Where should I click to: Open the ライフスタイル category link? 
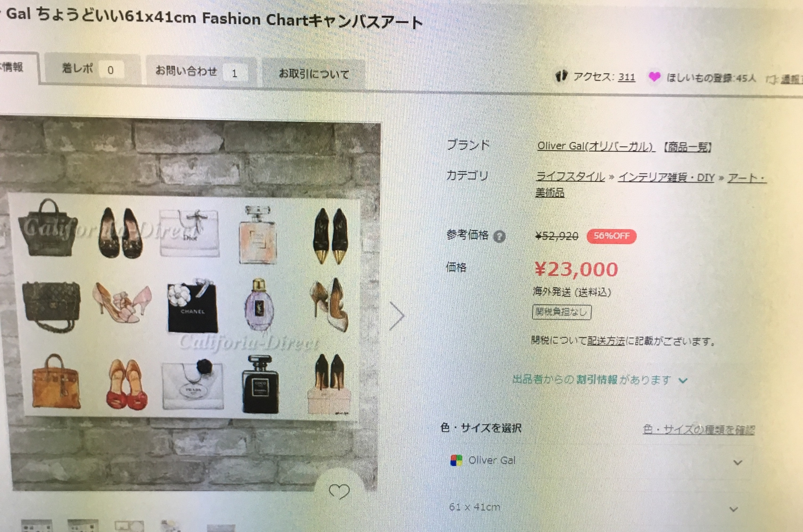tap(570, 177)
